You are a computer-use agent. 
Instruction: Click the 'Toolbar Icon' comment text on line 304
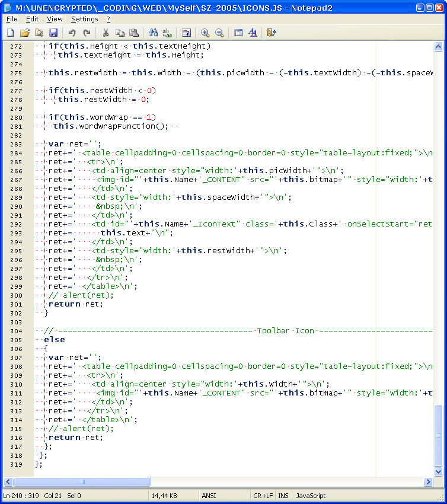[x=285, y=331]
